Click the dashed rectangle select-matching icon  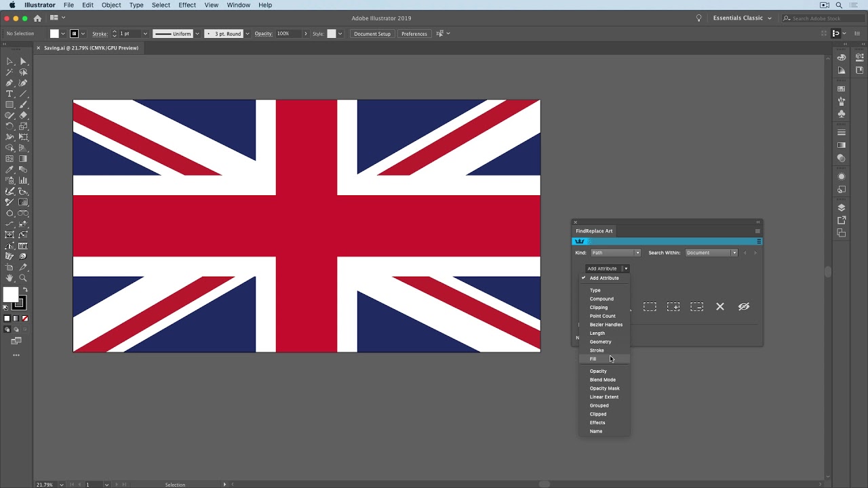click(650, 307)
